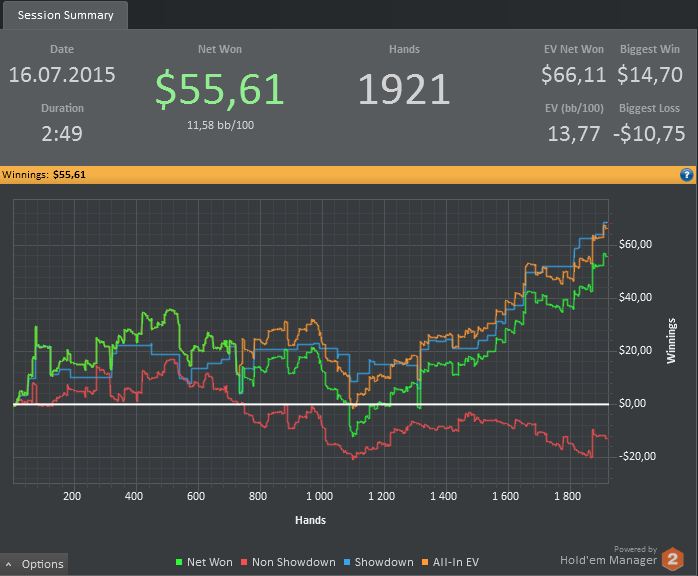Toggle the Showdown legend label
This screenshot has width=698, height=576.
click(x=384, y=562)
